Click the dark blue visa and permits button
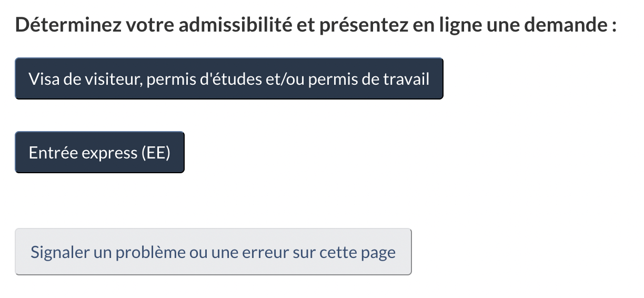The height and width of the screenshot is (298, 644). 229,78
